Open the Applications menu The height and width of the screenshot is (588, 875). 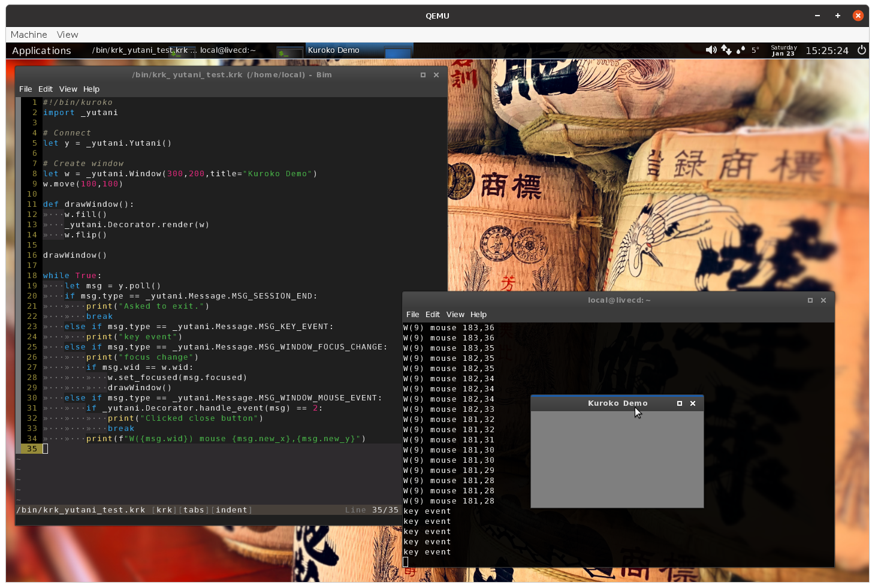point(41,50)
